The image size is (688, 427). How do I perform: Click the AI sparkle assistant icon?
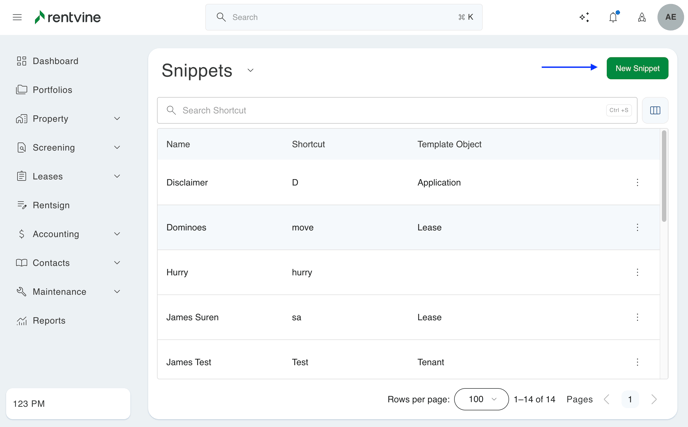(x=584, y=17)
